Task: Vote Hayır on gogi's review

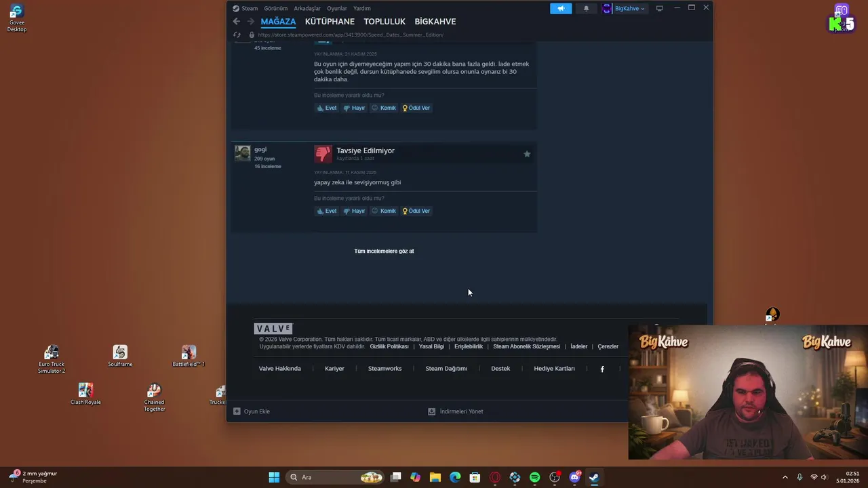Action: [355, 211]
